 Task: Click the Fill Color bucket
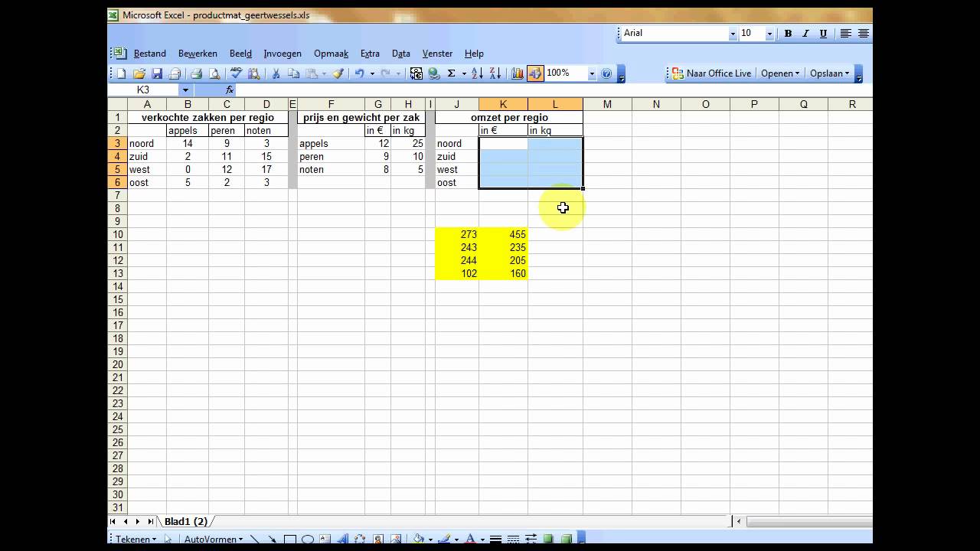pos(418,540)
